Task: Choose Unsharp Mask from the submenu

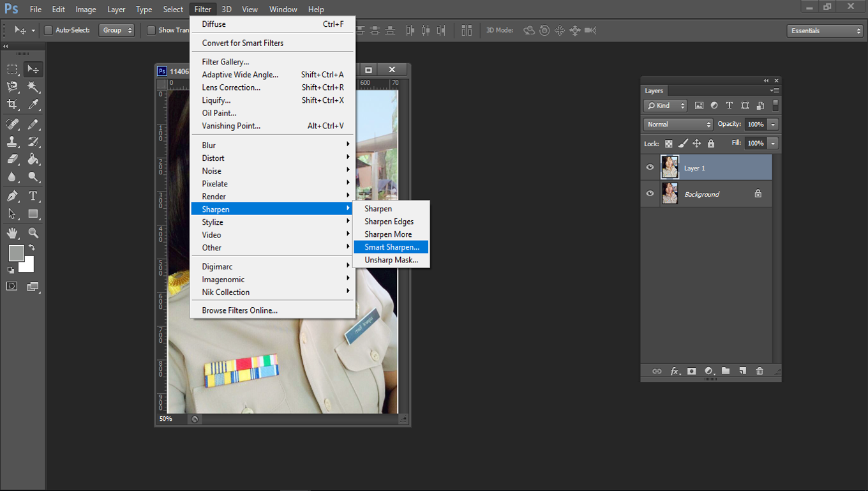Action: [x=391, y=260]
